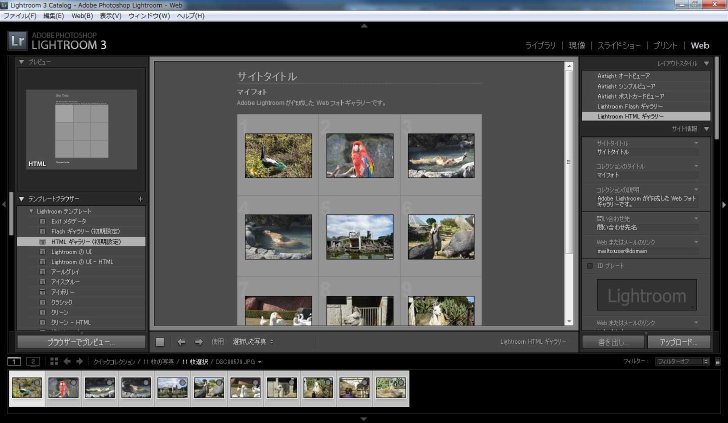Screen dimensions: 728x423
Task: Click the preview scrollbar's up arrow
Action: point(569,66)
